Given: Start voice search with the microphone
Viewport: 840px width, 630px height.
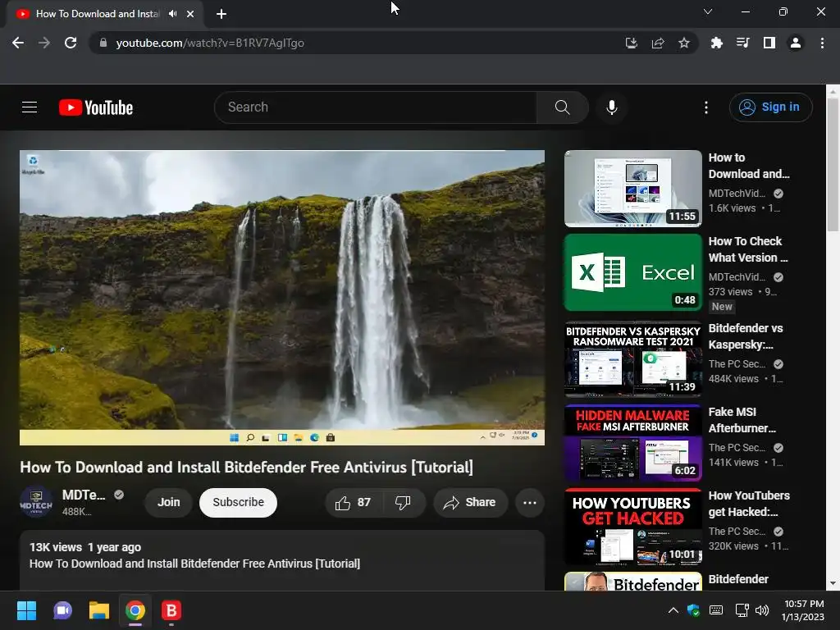Looking at the screenshot, I should click(x=612, y=107).
